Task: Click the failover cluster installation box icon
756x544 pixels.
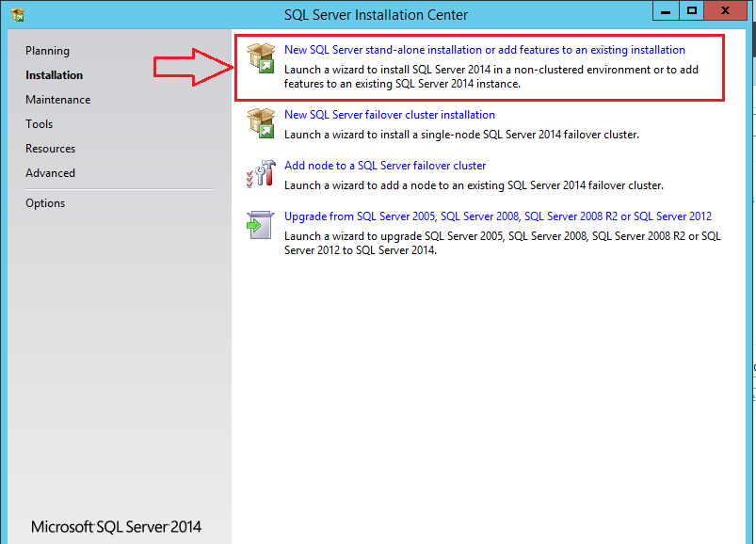Action: click(x=261, y=123)
